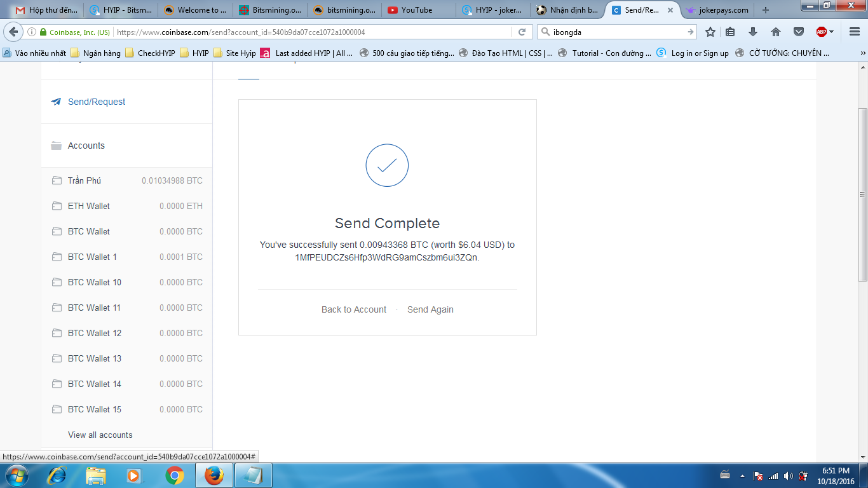Open the CỜ TƯỚNG: CHUYÊN bookmark
868x488 pixels.
(x=782, y=53)
